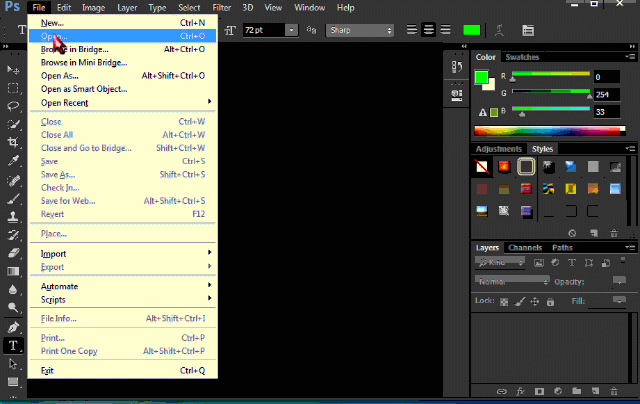The image size is (640, 404).
Task: Switch to the Paths tab
Action: [x=562, y=248]
